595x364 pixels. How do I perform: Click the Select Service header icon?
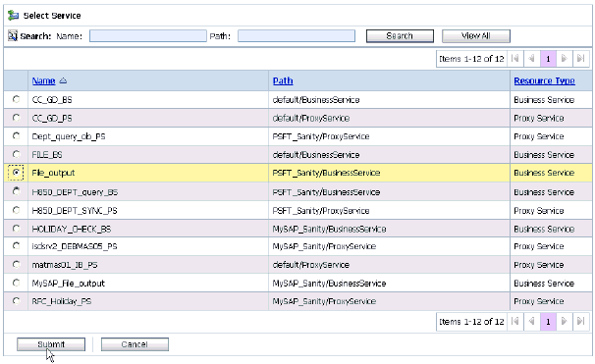[x=13, y=15]
